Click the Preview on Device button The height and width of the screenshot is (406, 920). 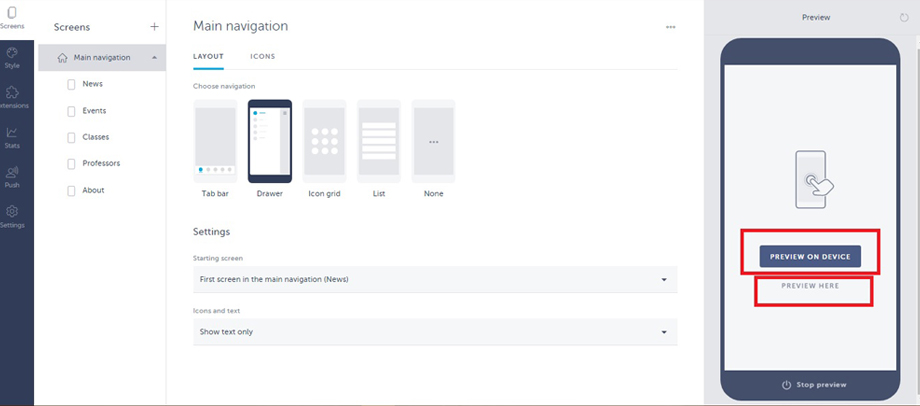810,256
